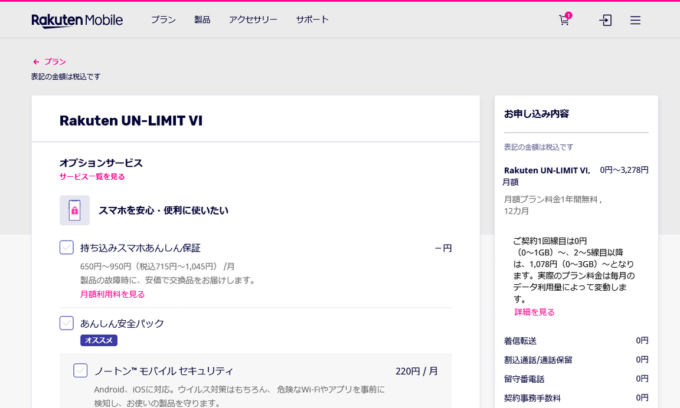Screen dimensions: 680x408
Task: Click the 留守番電話 row
Action: click(x=576, y=379)
